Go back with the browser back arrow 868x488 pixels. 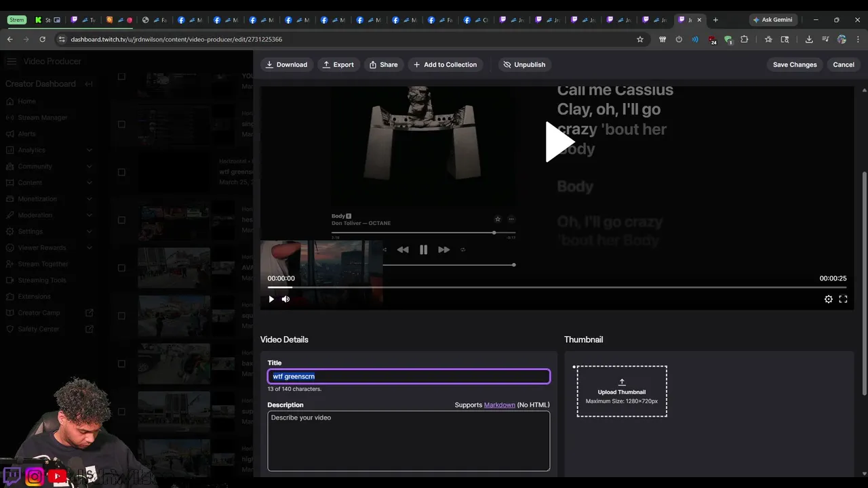tap(9, 39)
